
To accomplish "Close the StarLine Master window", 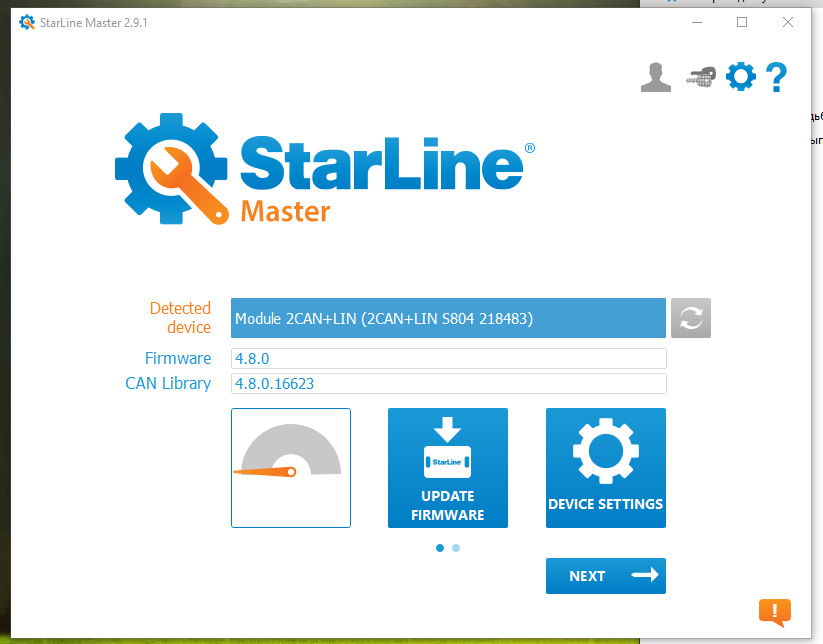I will point(787,22).
